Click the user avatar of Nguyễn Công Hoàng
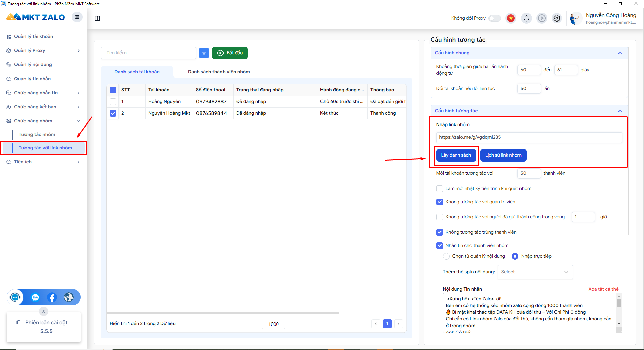The height and width of the screenshot is (350, 644). pos(575,18)
